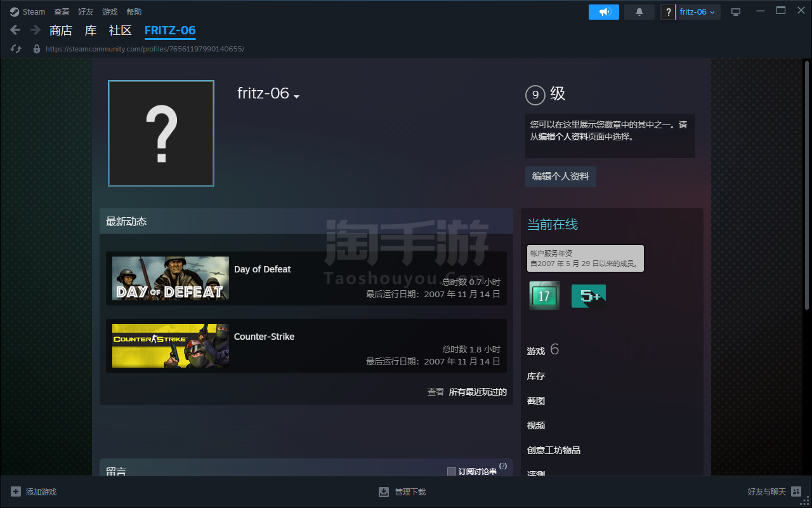Click Counter-Strike 总时数 1.8 小时 text
Screen dimensions: 812x508
click(471, 349)
